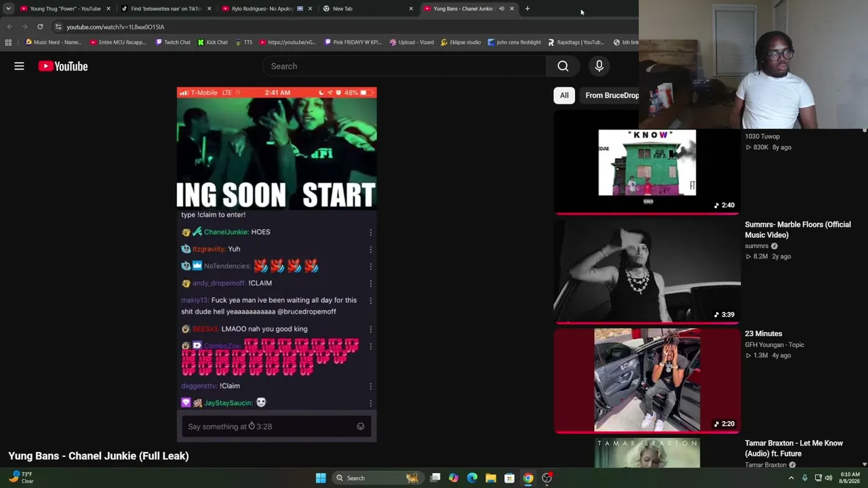Open the tab search dropdown arrow
This screenshot has height=488, width=868.
click(8, 9)
